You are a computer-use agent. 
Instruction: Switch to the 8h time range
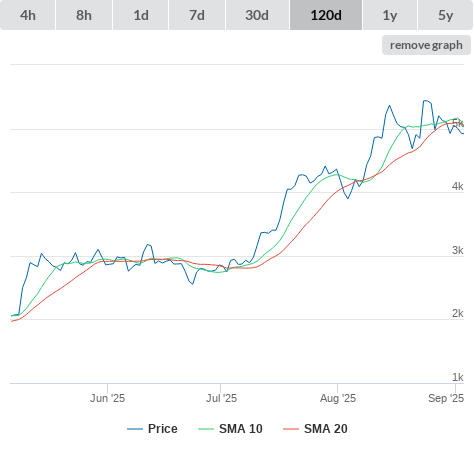point(84,15)
